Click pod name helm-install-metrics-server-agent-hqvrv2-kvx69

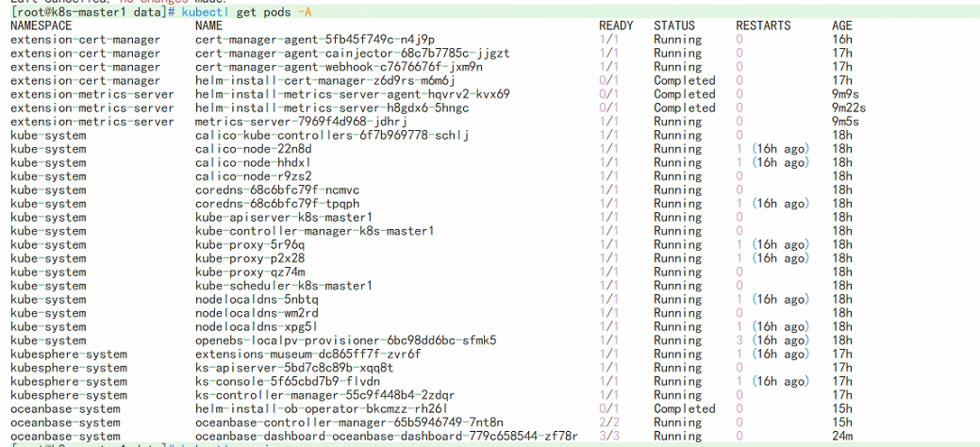click(x=353, y=94)
